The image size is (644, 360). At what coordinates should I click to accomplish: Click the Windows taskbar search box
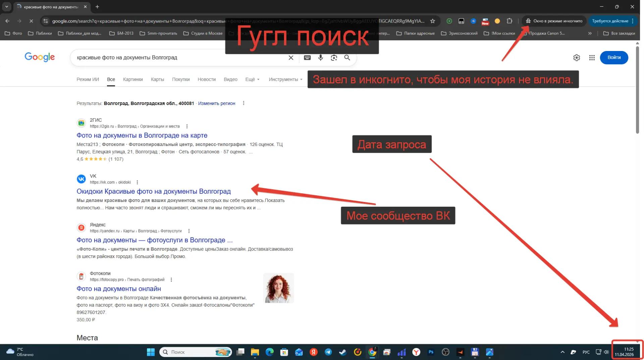196,352
